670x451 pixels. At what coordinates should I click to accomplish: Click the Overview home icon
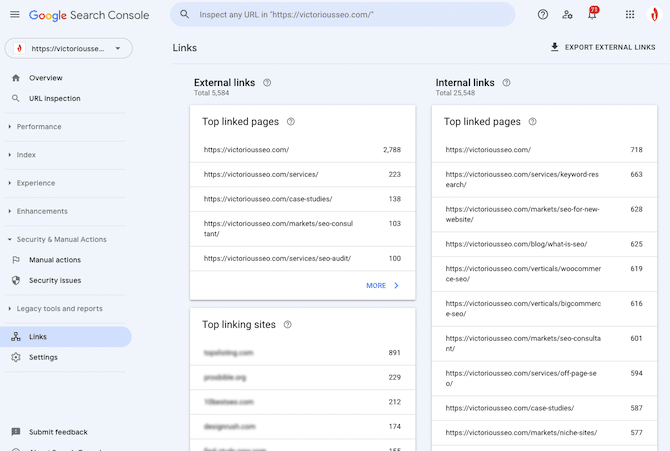point(16,78)
